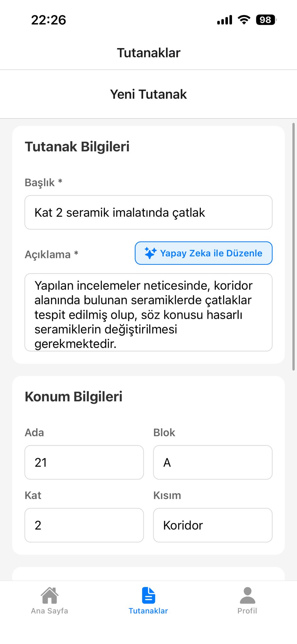The image size is (297, 644).
Task: Click inside the Açıklama description text area
Action: (148, 312)
